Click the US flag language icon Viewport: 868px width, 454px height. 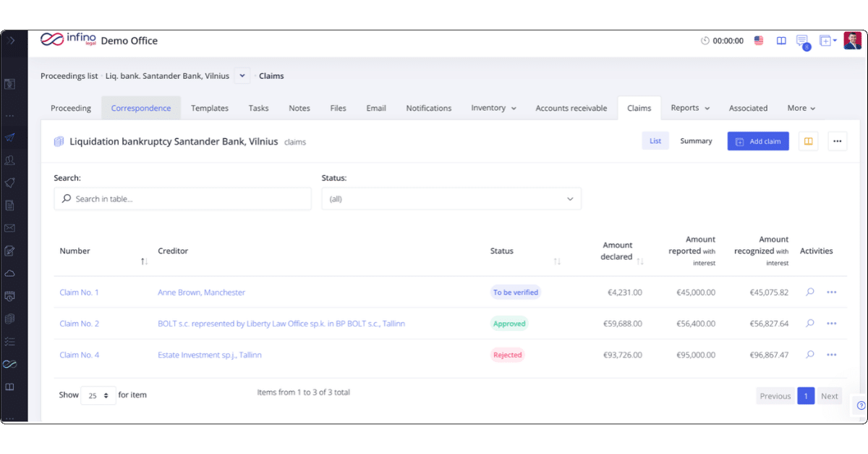759,41
